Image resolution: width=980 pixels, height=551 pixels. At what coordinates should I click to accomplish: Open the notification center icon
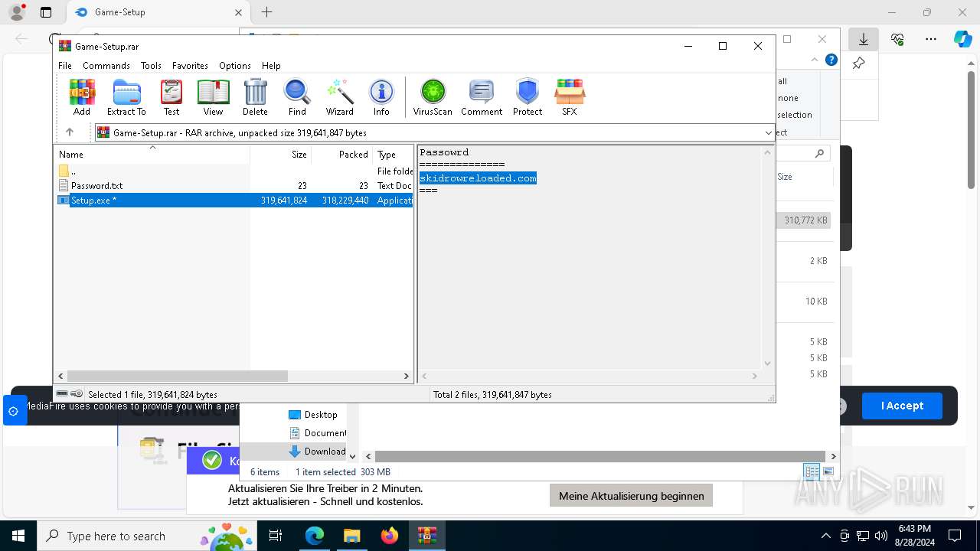pyautogui.click(x=955, y=536)
